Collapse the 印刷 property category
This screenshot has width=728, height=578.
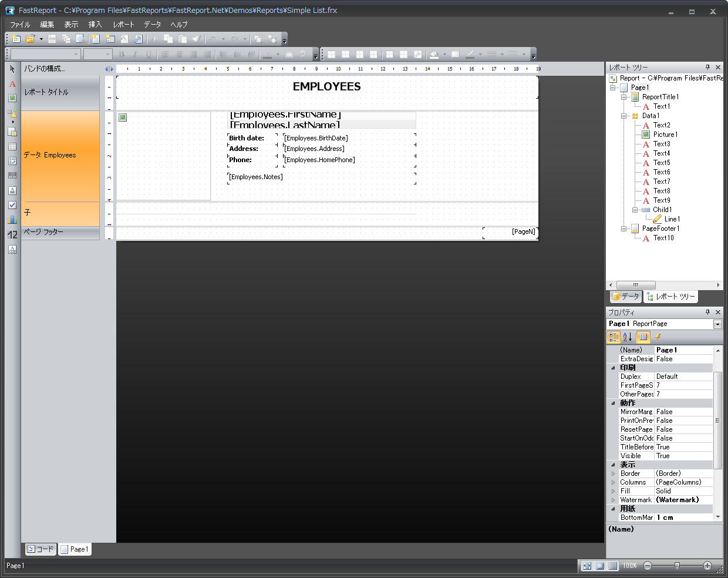[x=614, y=368]
